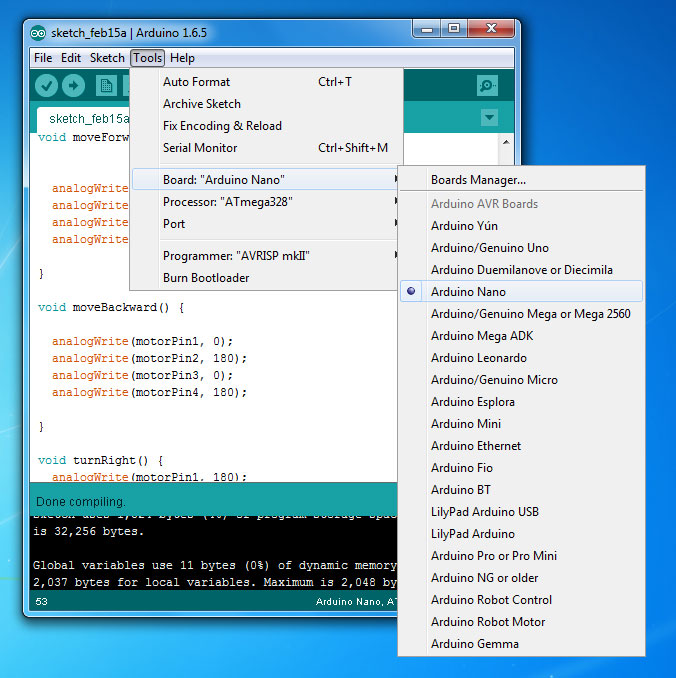This screenshot has width=676, height=678.
Task: Click the "is 32,256 bytes." console line
Action: (88, 531)
